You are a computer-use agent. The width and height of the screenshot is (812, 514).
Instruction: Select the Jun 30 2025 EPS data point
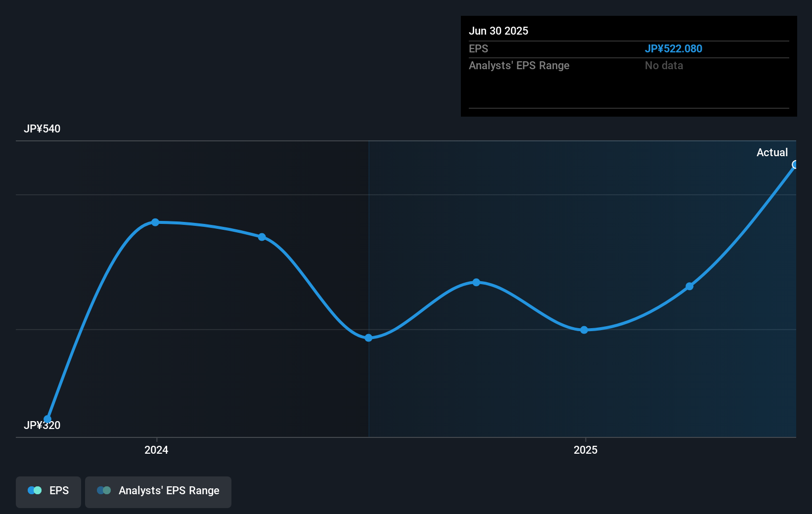[x=795, y=165]
